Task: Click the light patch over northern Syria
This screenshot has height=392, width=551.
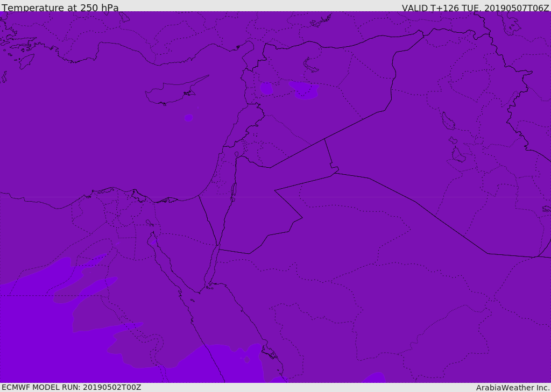Action: 304,90
